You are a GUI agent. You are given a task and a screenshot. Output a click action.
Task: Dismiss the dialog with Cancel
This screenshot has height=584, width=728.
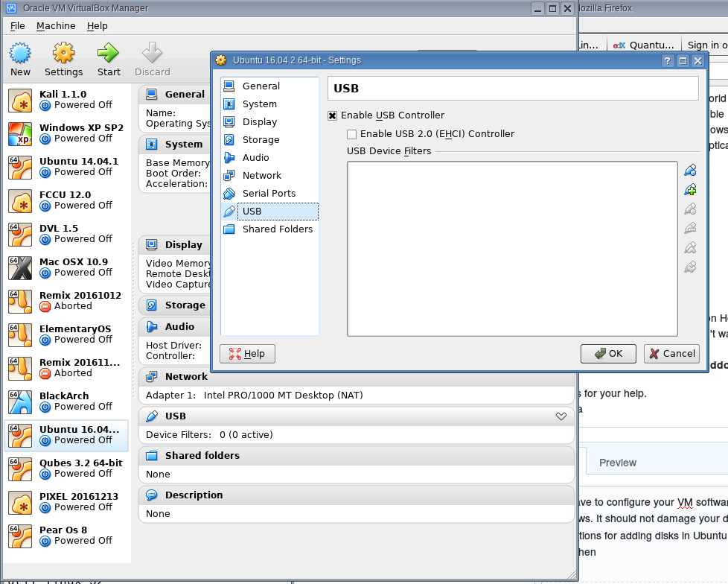[x=671, y=354]
